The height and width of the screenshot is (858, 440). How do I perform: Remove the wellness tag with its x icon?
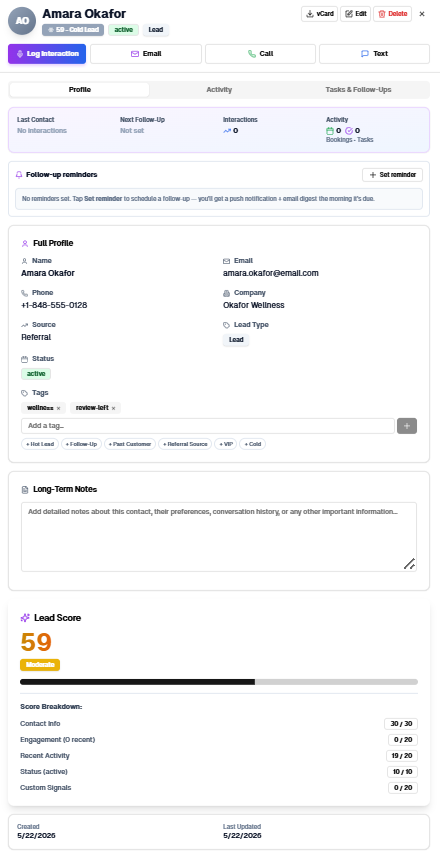coord(58,408)
